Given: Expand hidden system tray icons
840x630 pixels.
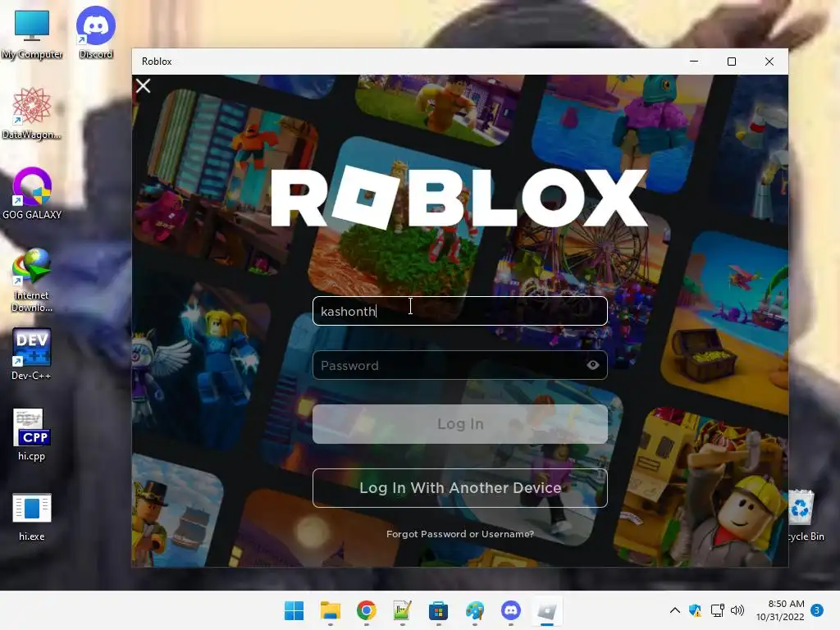Looking at the screenshot, I should [675, 610].
